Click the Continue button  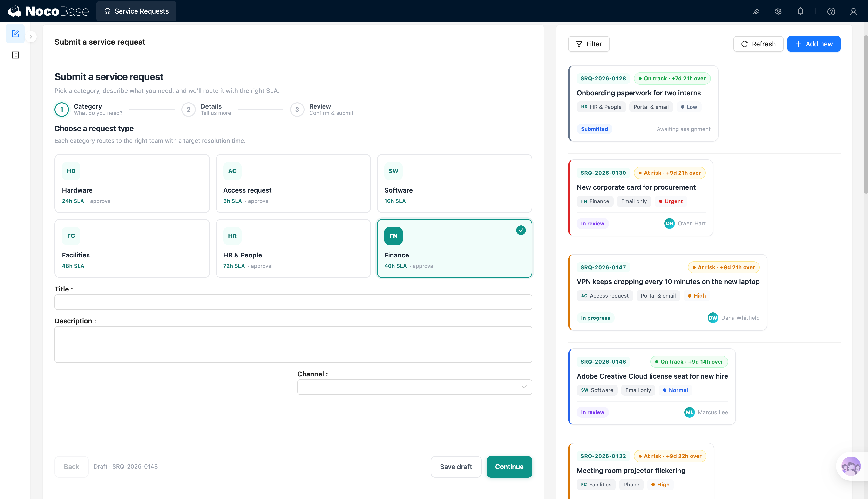pyautogui.click(x=509, y=467)
